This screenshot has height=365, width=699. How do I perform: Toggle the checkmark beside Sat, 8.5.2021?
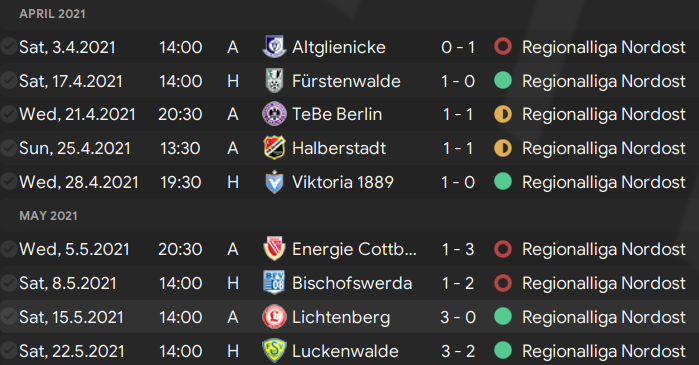(x=8, y=283)
